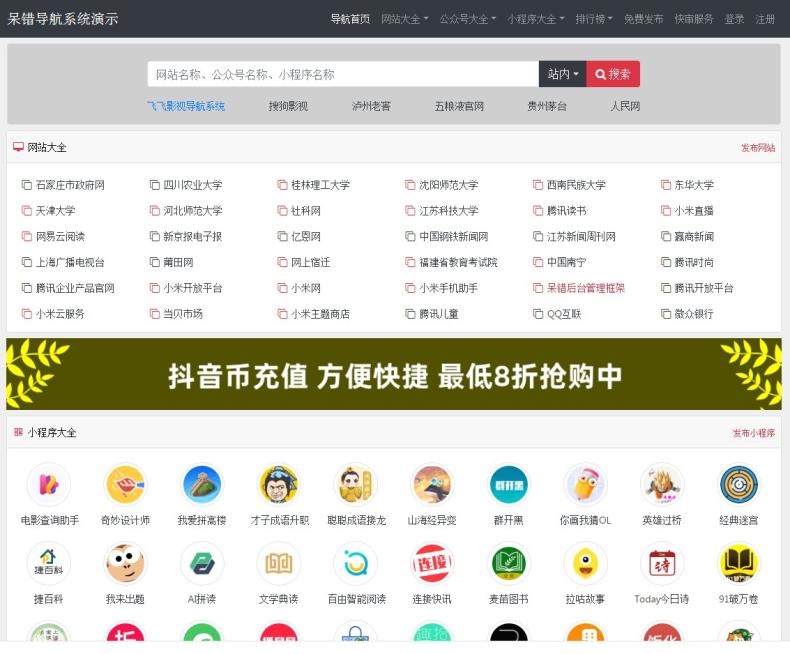790x654 pixels.
Task: Open the 东华大学 site link
Action: 694,185
